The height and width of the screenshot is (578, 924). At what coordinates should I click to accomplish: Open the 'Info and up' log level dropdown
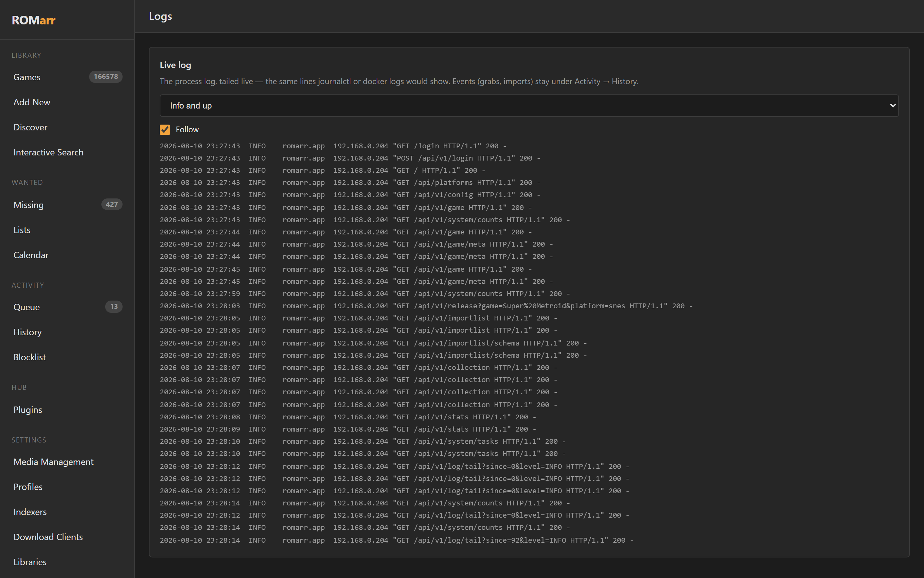point(529,106)
